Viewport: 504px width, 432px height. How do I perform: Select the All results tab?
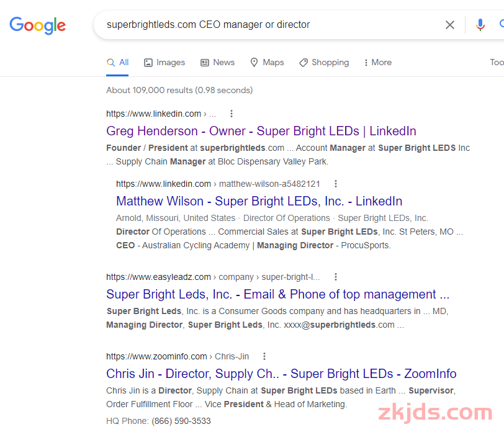pos(117,62)
